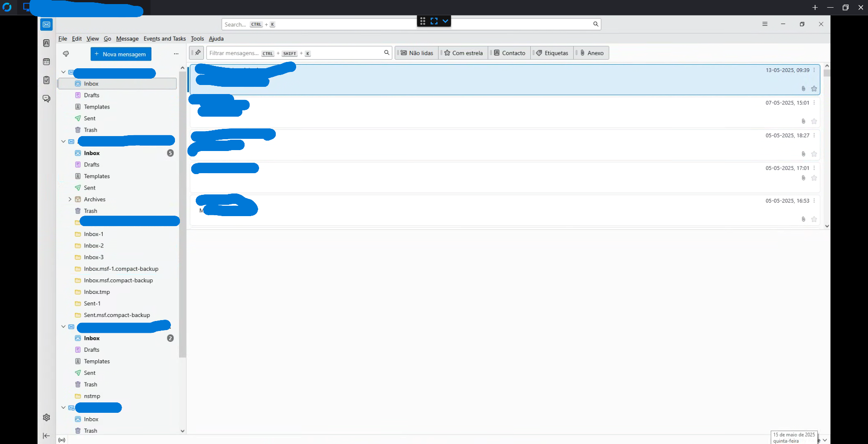
Task: Open the Address Book space
Action: point(47,43)
